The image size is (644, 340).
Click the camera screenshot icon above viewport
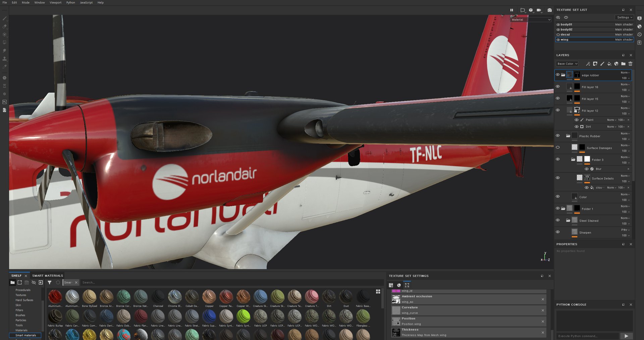pyautogui.click(x=549, y=10)
